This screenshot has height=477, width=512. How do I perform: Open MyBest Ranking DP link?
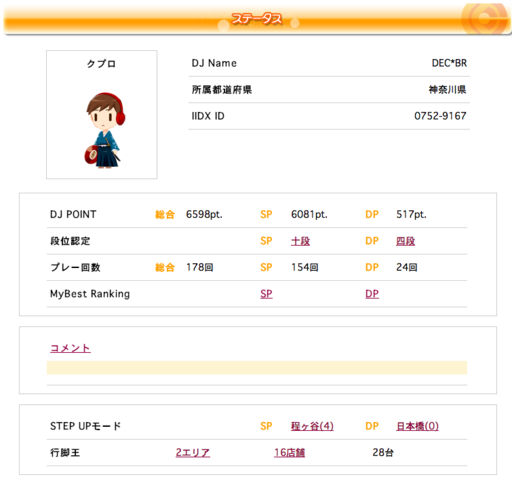pyautogui.click(x=372, y=294)
